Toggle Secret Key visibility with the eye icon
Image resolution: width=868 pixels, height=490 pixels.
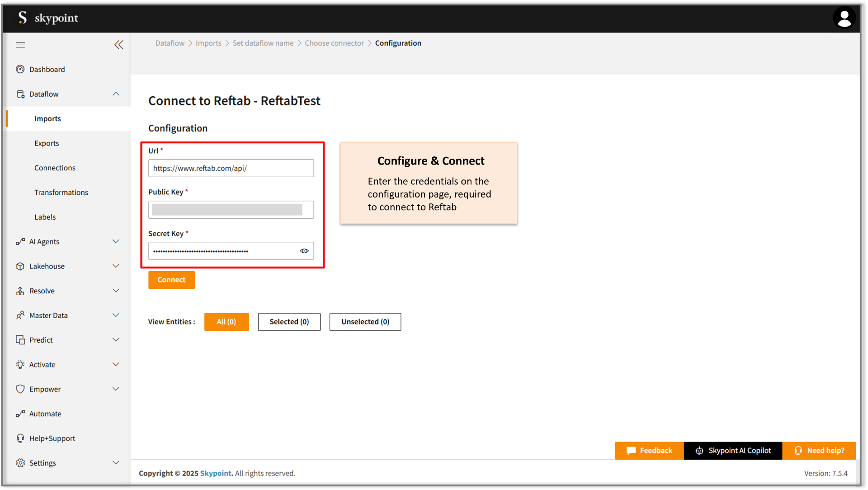coord(304,250)
